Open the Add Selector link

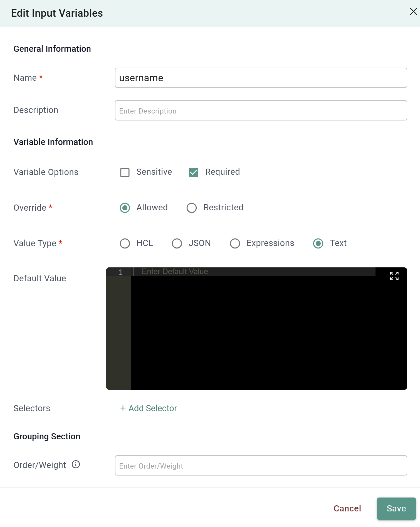point(152,408)
